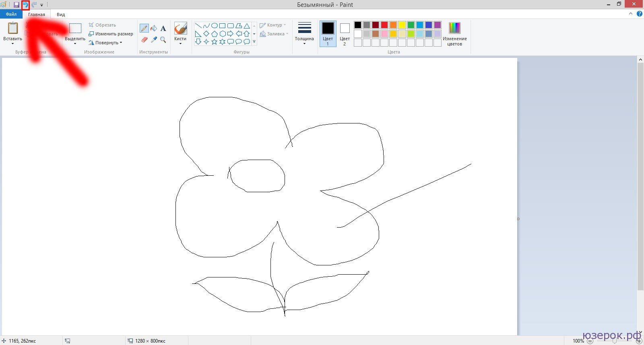Activate Цвет 1 foreground color
The height and width of the screenshot is (345, 644).
coord(328,33)
